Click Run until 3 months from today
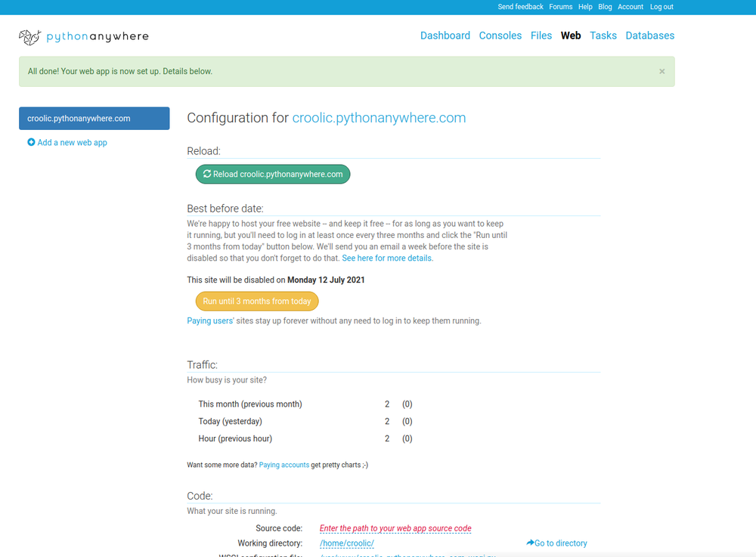 click(257, 301)
